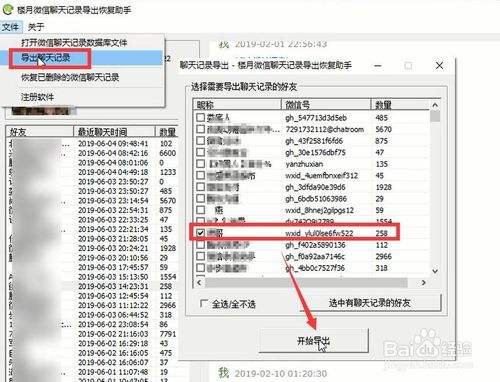Select main list row 2019-06-03 14:23:31

(x=93, y=286)
